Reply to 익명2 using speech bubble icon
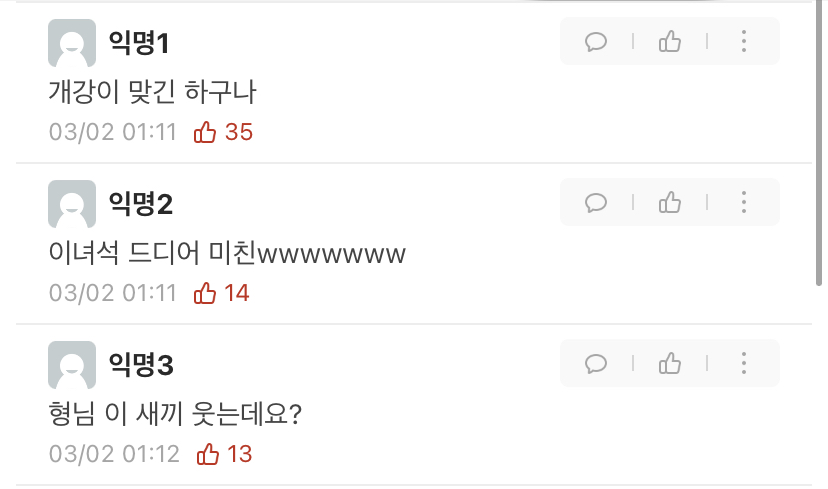The width and height of the screenshot is (828, 489). pyautogui.click(x=596, y=202)
